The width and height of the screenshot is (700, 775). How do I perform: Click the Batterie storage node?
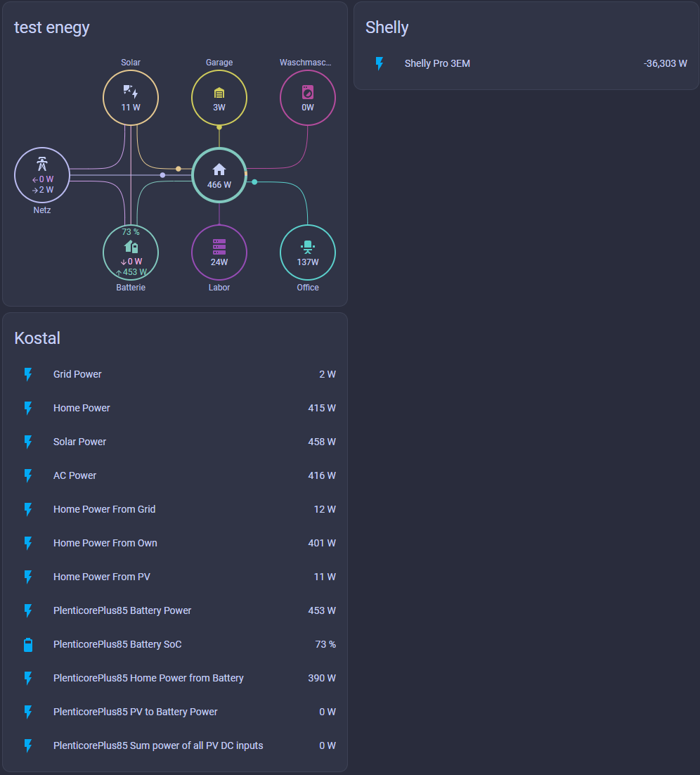coord(131,252)
